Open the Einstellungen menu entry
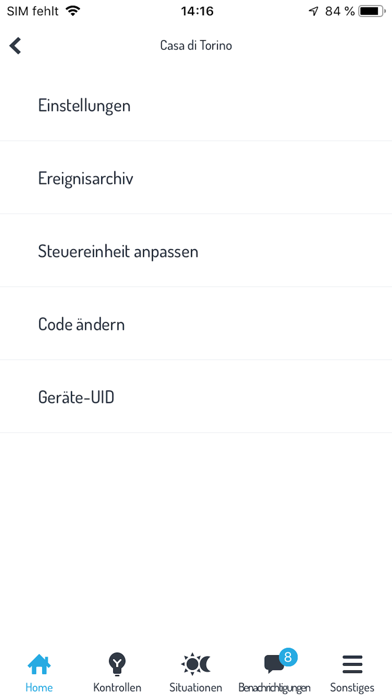392x696 pixels. [x=196, y=105]
